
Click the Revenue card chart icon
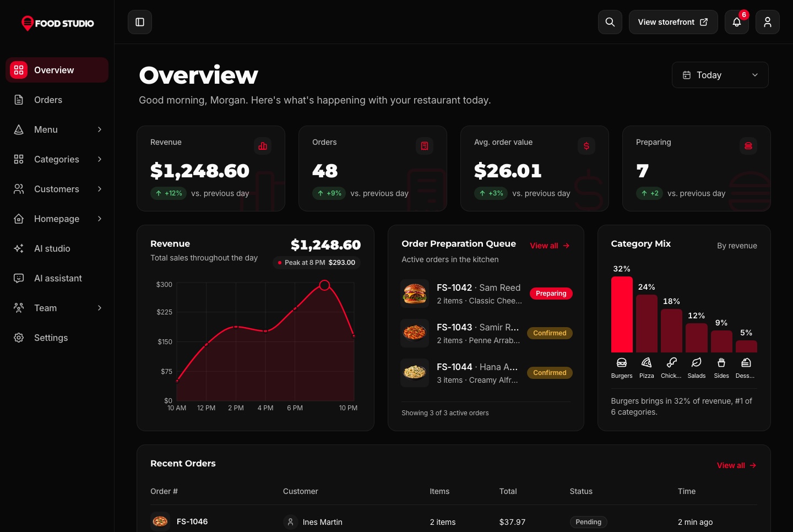[x=263, y=146]
